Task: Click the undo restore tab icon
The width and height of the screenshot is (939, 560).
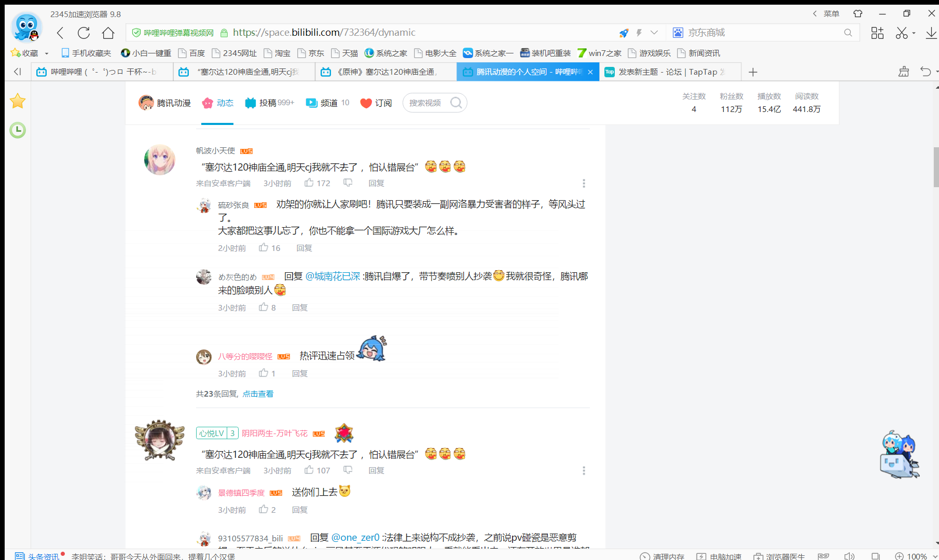Action: 926,72
